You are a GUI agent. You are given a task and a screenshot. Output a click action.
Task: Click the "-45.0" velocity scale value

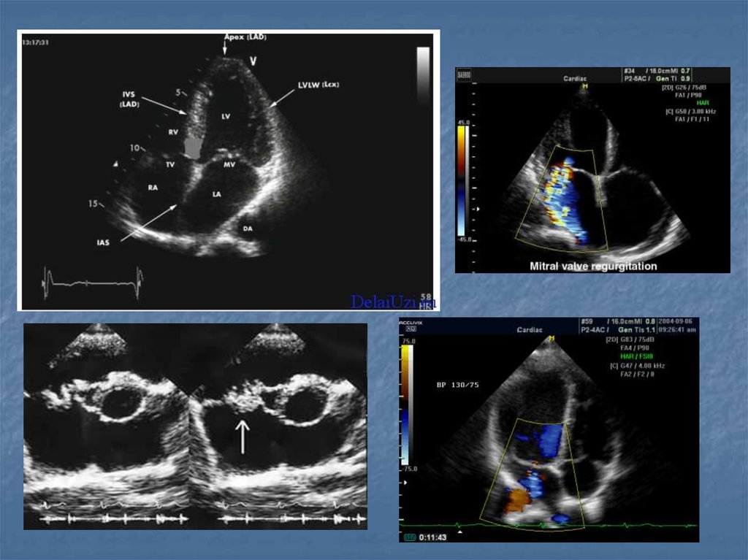pos(464,239)
